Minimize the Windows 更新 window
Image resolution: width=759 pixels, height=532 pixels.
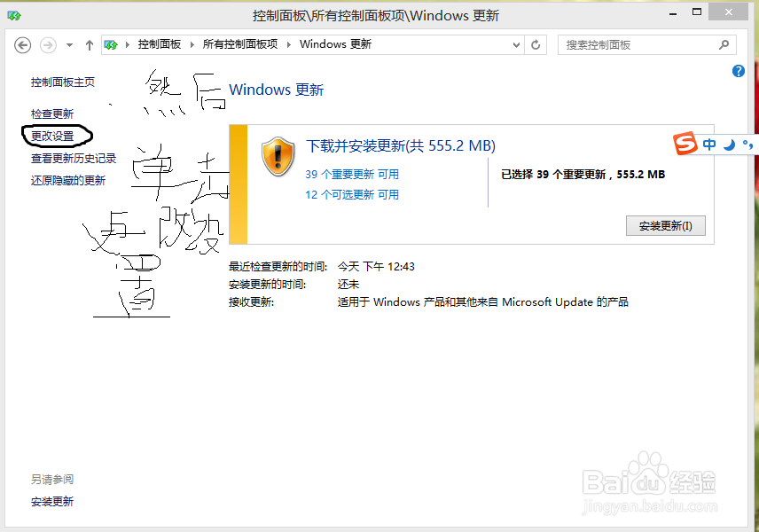(x=673, y=13)
